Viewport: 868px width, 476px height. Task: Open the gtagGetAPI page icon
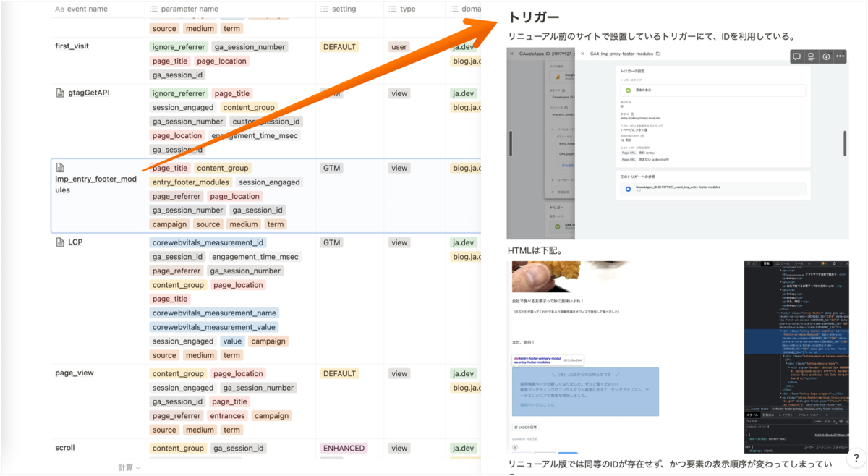click(x=61, y=93)
